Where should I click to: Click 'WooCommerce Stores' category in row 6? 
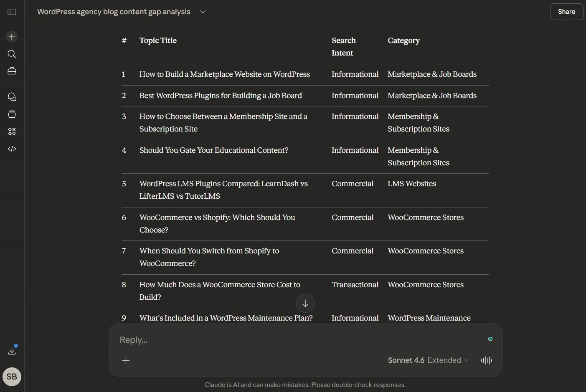tap(426, 217)
